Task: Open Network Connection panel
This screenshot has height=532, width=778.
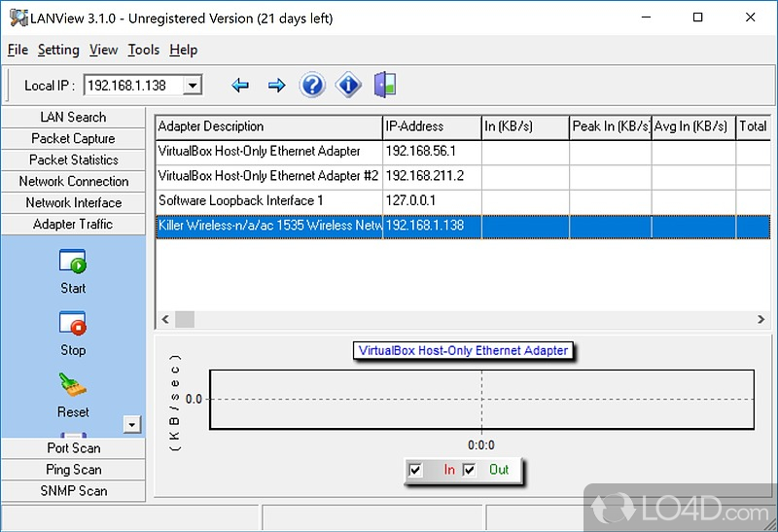Action: 74,181
